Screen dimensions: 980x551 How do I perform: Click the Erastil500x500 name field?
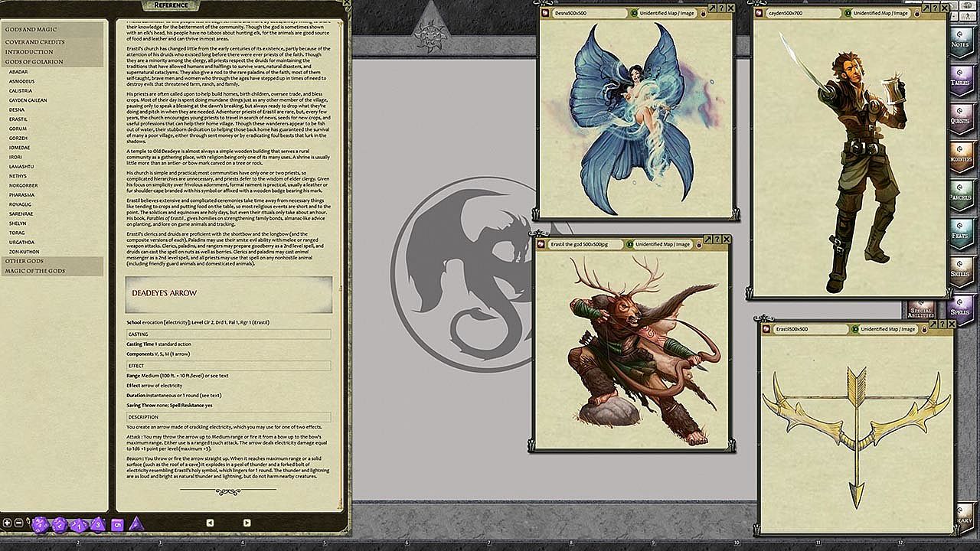pyautogui.click(x=810, y=329)
